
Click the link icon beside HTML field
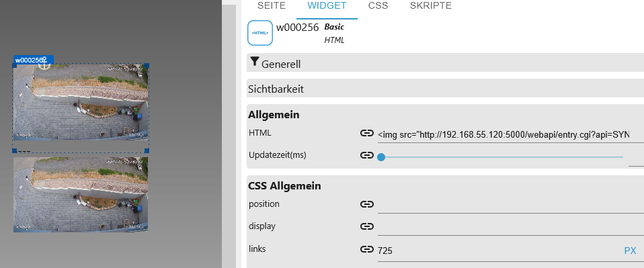coord(367,133)
